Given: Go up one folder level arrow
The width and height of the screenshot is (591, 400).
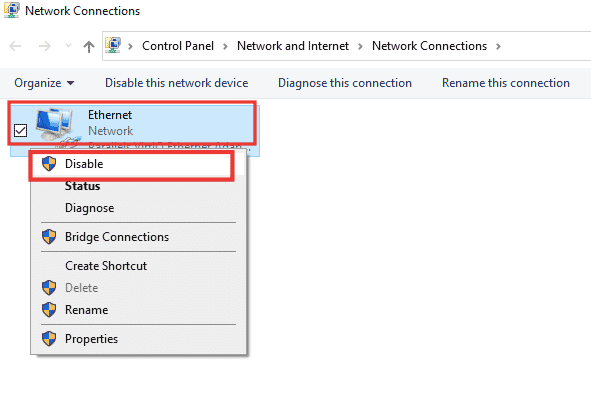Looking at the screenshot, I should pos(89,46).
